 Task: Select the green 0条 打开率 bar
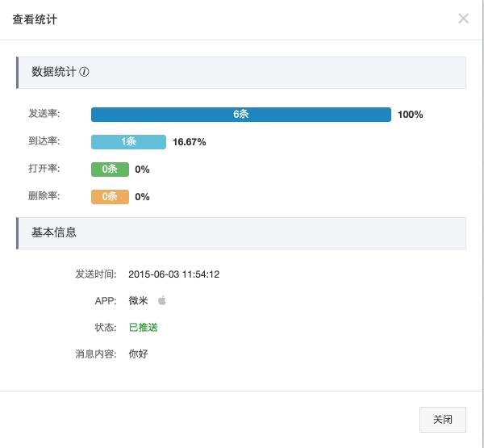point(110,170)
